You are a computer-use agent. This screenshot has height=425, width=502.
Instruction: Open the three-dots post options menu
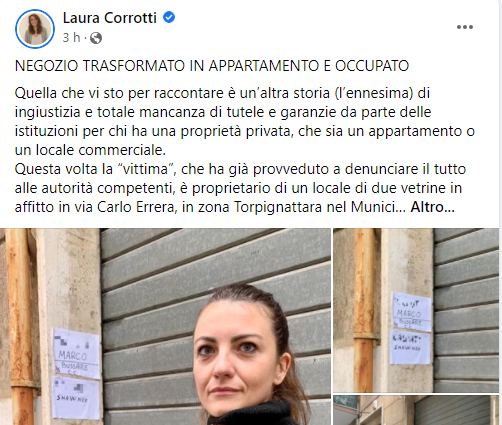click(x=465, y=27)
